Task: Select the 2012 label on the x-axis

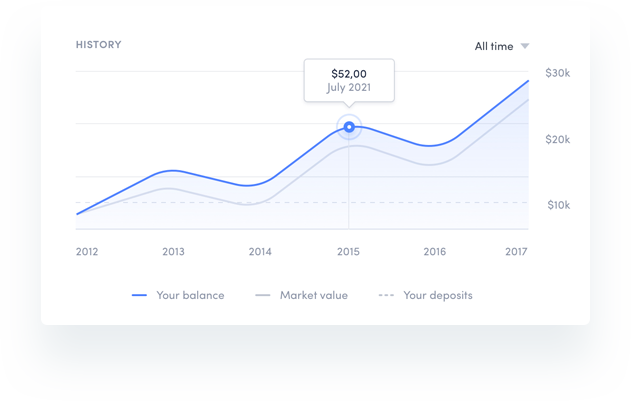Action: [x=87, y=252]
